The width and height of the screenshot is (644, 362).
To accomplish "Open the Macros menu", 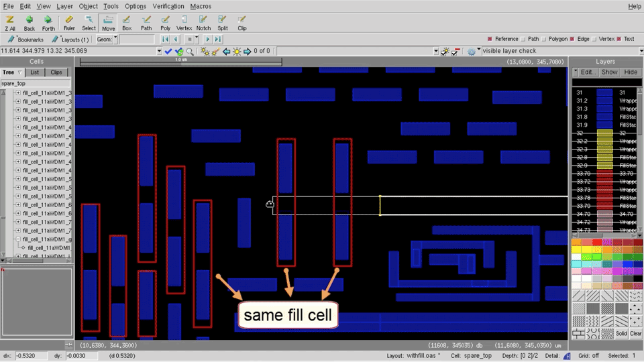I will [x=201, y=6].
